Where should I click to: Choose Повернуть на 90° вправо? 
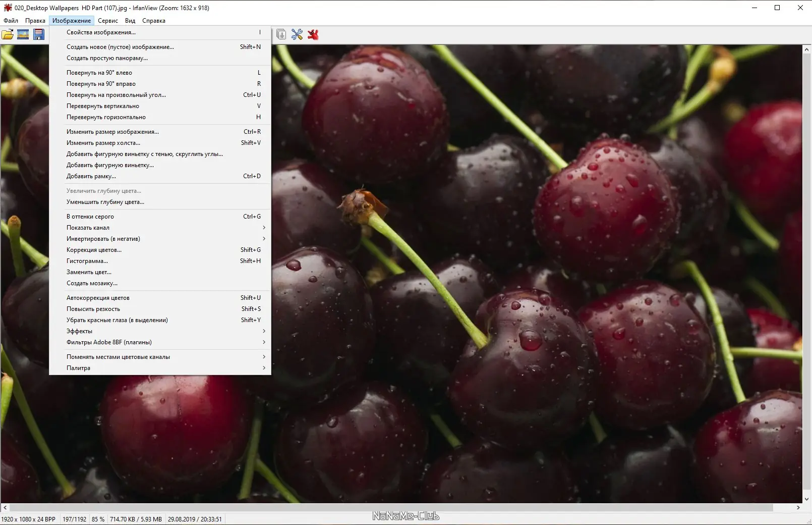pos(160,84)
